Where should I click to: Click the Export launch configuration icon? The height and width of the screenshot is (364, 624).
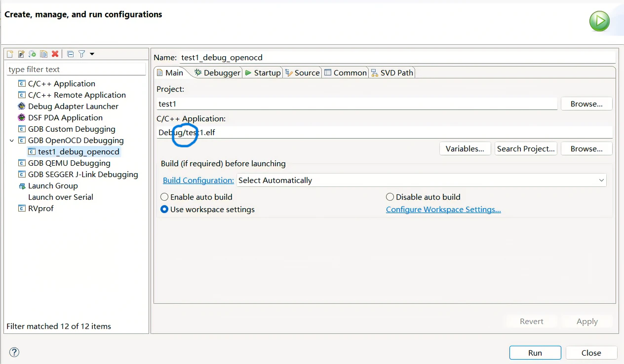(33, 54)
